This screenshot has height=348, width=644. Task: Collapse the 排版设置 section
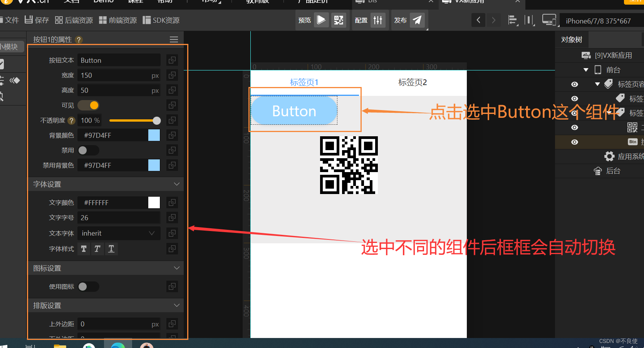coord(177,305)
